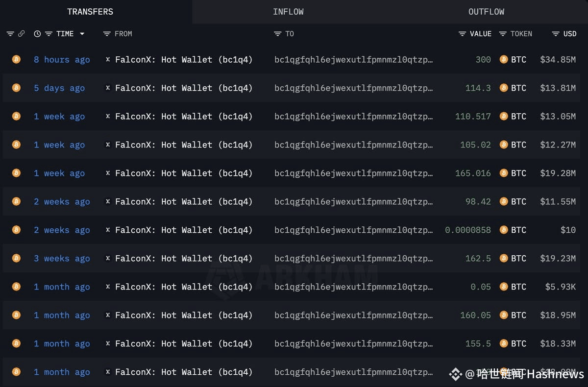
Task: Open the recipient address in the $5.93K row
Action: 354,287
